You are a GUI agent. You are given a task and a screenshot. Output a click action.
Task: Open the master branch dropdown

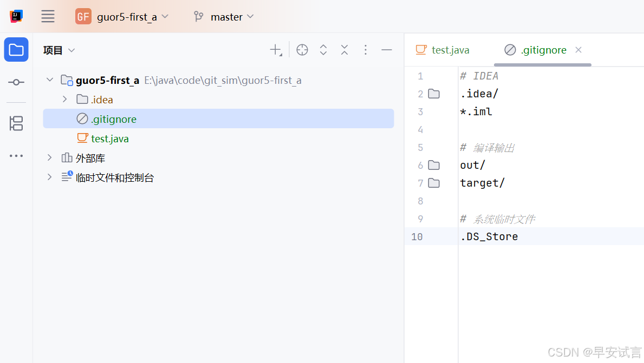point(232,17)
